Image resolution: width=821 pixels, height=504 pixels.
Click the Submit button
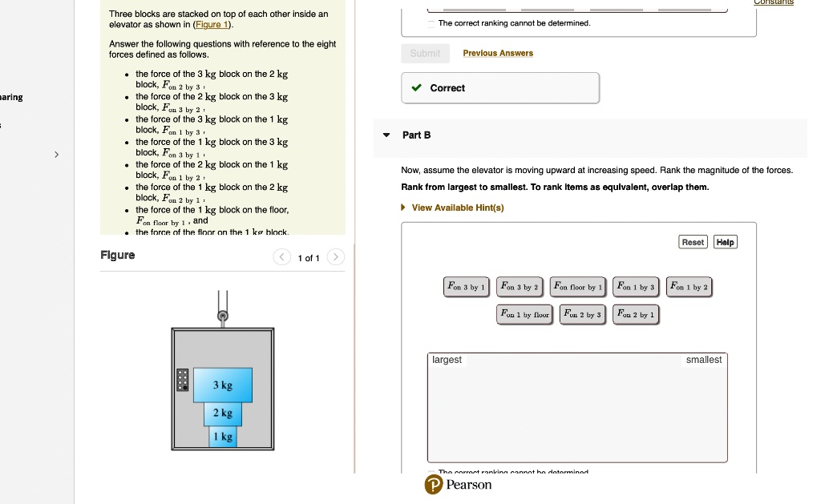click(425, 53)
